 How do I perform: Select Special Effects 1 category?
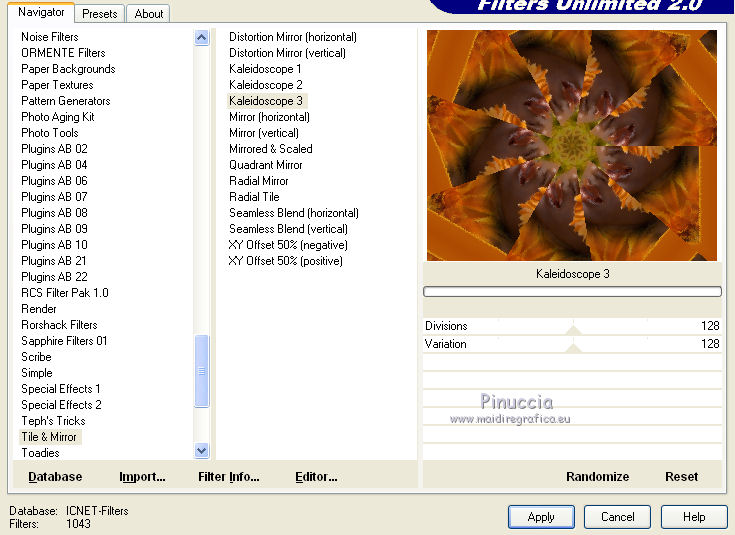(61, 389)
